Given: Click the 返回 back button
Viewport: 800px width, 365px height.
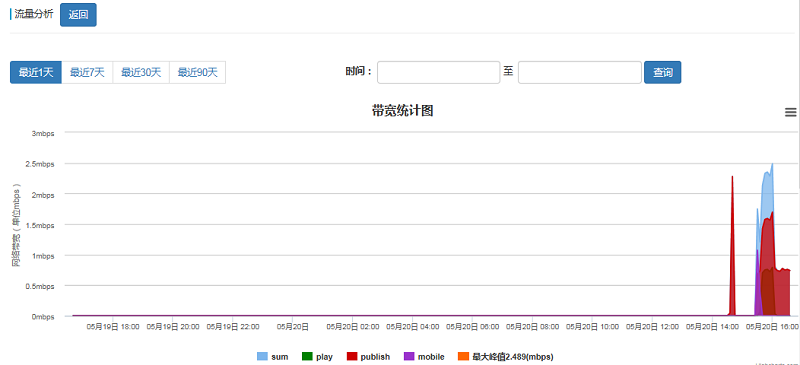Looking at the screenshot, I should pyautogui.click(x=78, y=15).
